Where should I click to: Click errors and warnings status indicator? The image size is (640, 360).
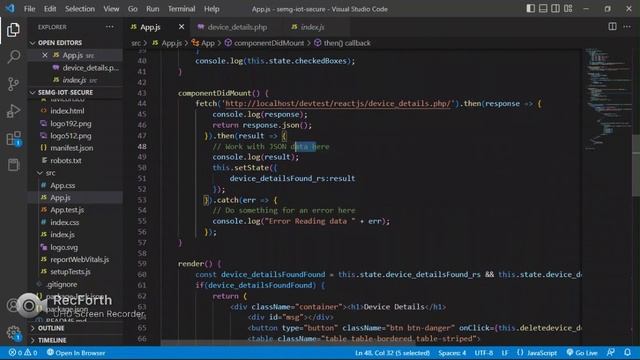pos(23,353)
